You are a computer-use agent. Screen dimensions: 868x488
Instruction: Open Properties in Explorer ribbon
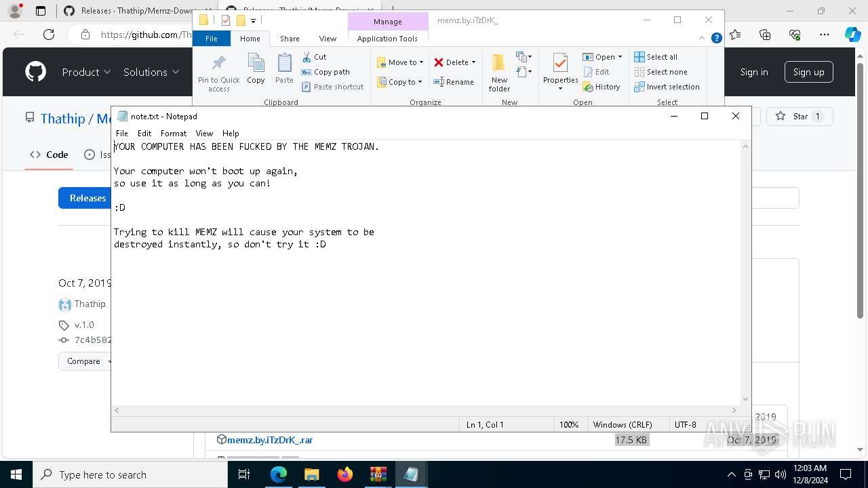point(560,73)
